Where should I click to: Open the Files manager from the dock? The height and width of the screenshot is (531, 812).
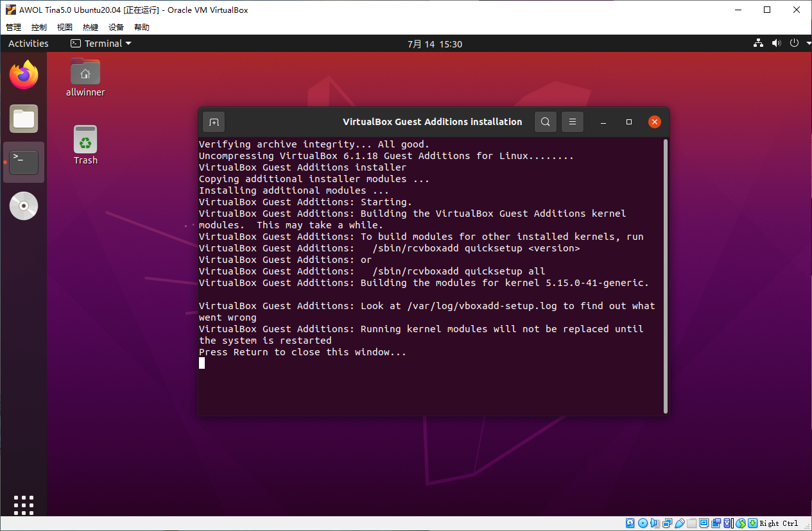coord(24,119)
